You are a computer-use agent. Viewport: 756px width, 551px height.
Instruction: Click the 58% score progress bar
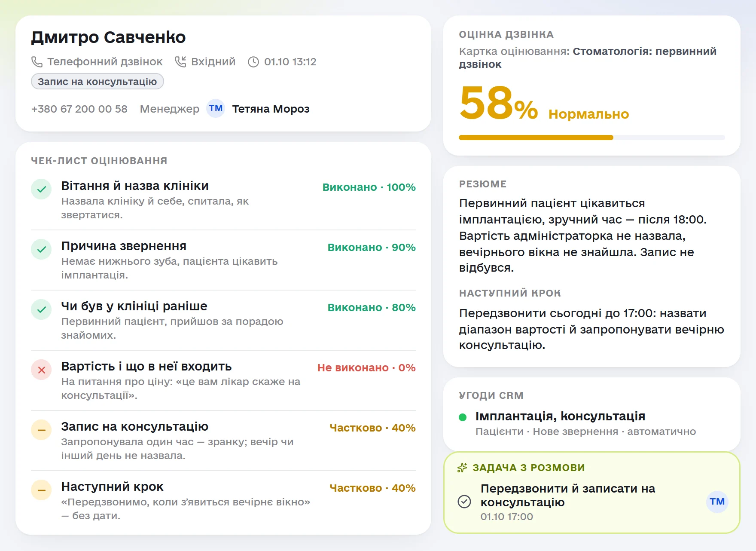591,138
